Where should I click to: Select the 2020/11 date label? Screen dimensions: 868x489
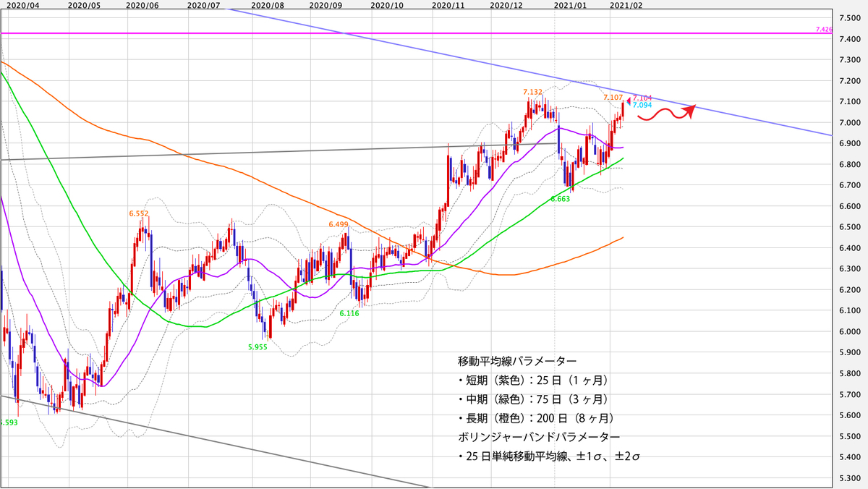point(447,4)
